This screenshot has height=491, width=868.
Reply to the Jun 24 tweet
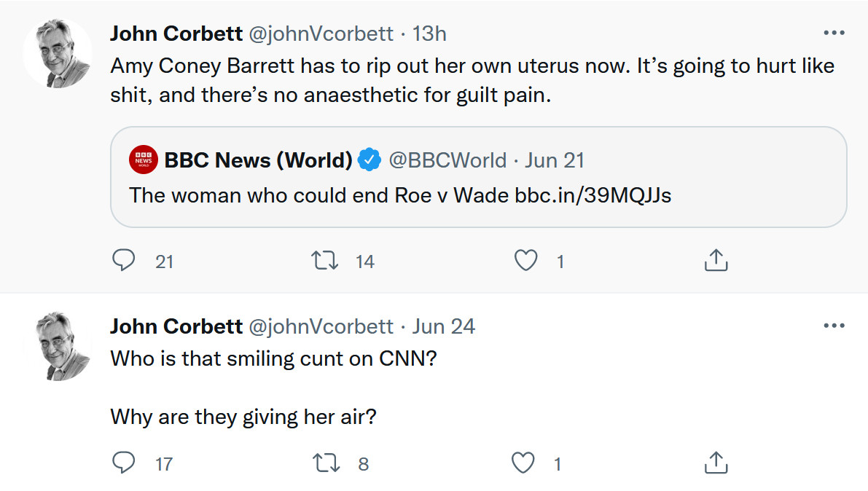[x=124, y=463]
